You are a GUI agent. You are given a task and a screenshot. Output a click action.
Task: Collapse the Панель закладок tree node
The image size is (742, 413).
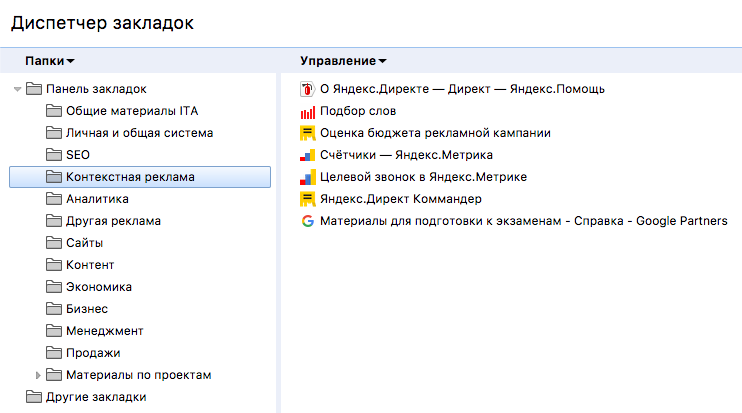[x=18, y=89]
